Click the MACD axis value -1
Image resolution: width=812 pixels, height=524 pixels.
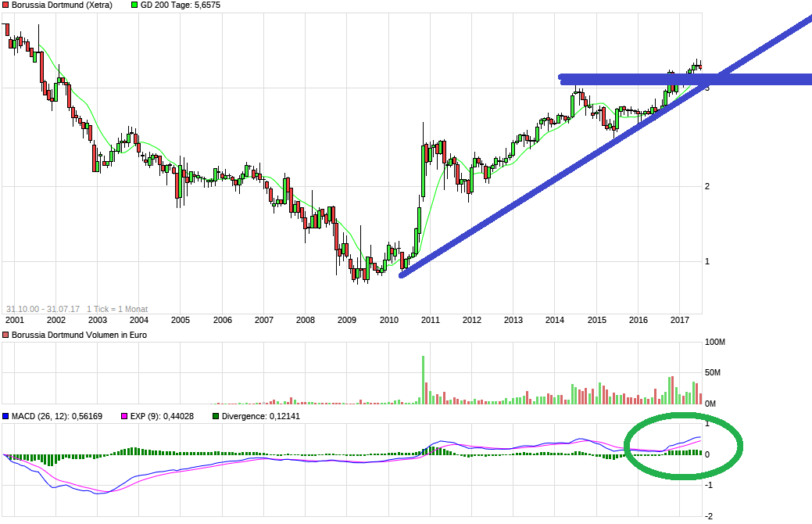click(x=709, y=486)
